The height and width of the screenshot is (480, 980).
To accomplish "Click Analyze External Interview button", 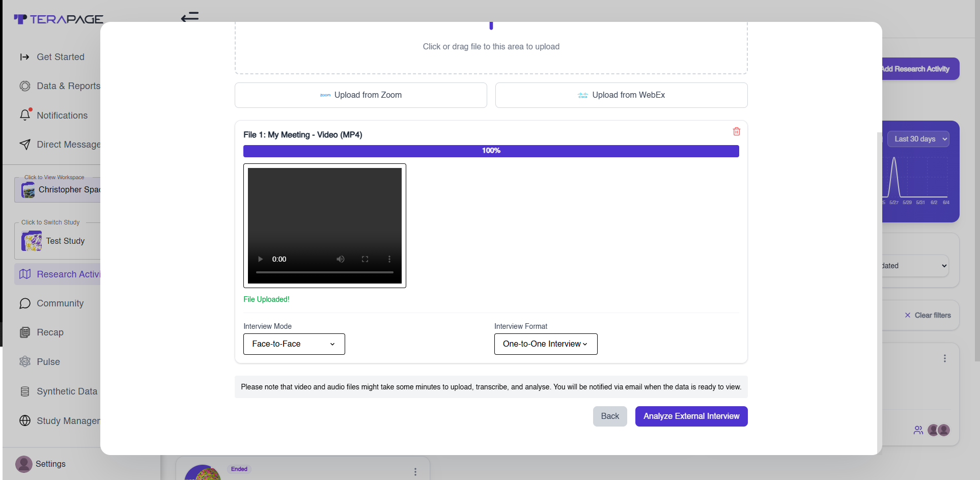I will [x=691, y=416].
